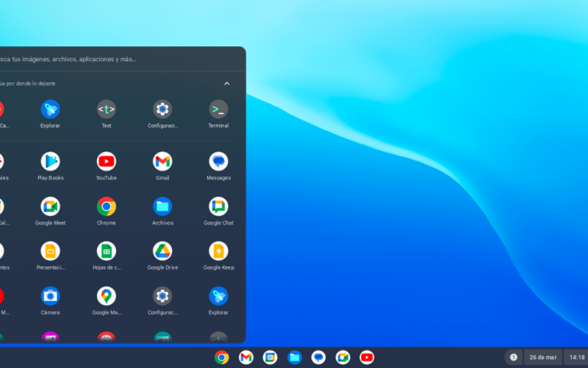Open YouTube from the launcher grid
Image resolution: width=588 pixels, height=368 pixels.
point(106,161)
